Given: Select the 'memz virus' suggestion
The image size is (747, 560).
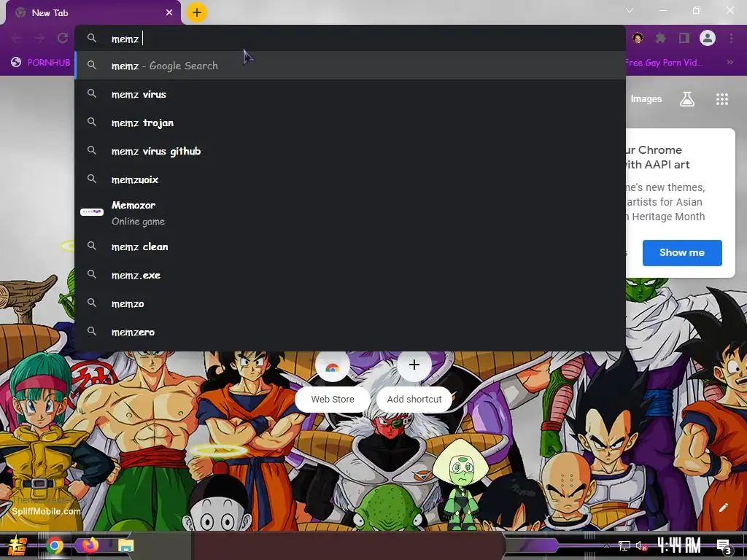Looking at the screenshot, I should pyautogui.click(x=350, y=94).
